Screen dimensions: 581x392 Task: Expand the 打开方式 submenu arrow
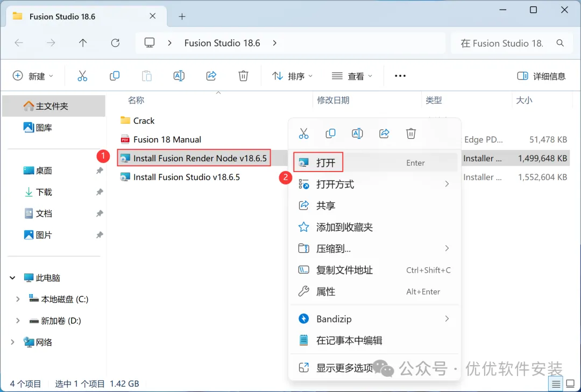click(447, 184)
